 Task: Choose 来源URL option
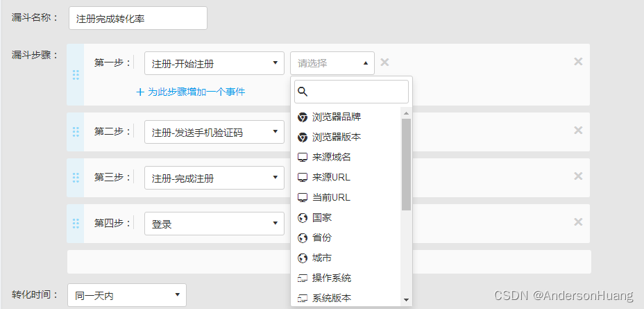pyautogui.click(x=346, y=178)
